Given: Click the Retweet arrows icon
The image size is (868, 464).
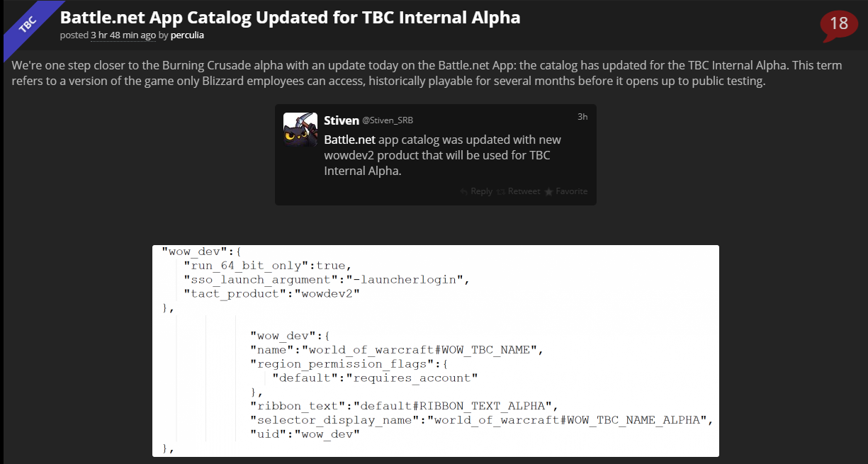Looking at the screenshot, I should pyautogui.click(x=501, y=191).
